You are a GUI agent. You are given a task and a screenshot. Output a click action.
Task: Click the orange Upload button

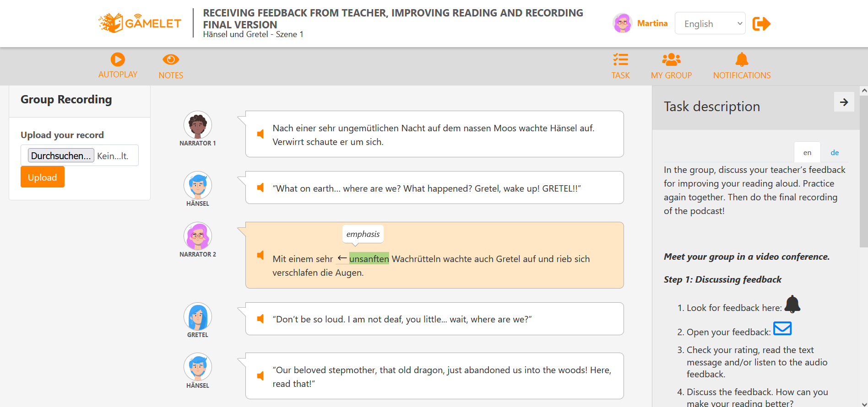click(43, 177)
